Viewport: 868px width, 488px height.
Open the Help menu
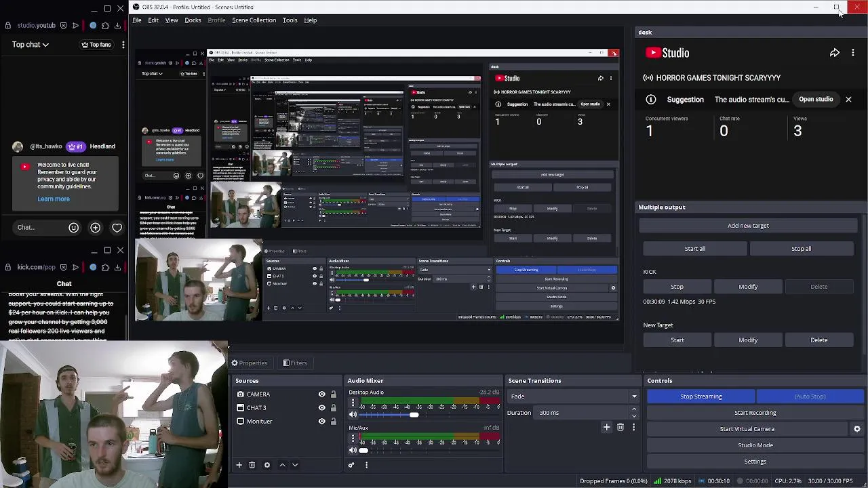coord(310,20)
